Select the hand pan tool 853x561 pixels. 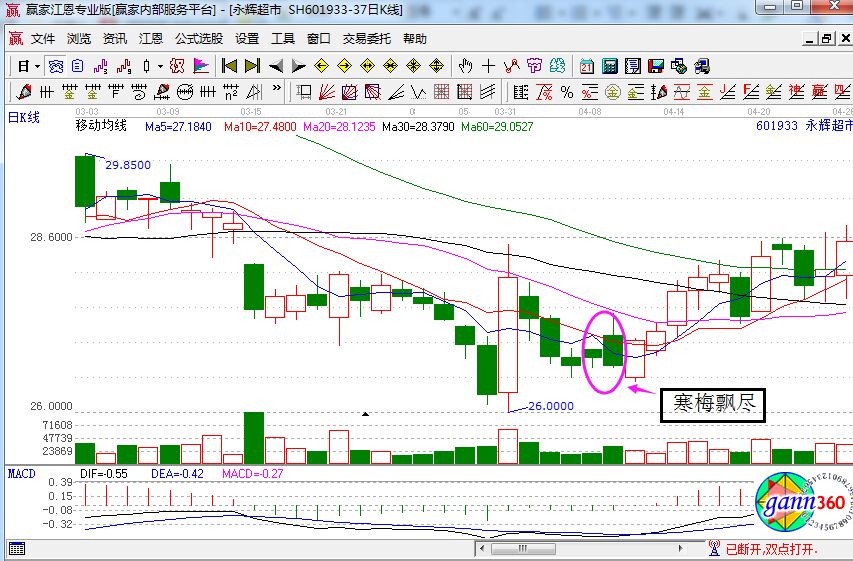point(465,66)
